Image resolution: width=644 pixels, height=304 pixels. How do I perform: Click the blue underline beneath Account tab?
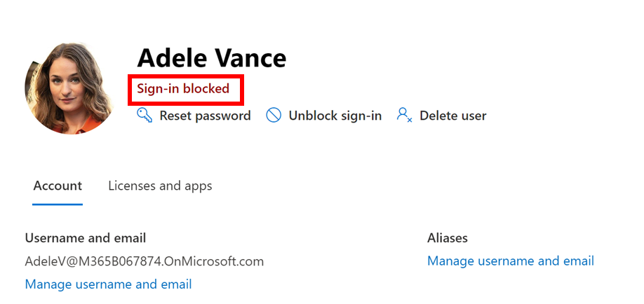point(58,205)
